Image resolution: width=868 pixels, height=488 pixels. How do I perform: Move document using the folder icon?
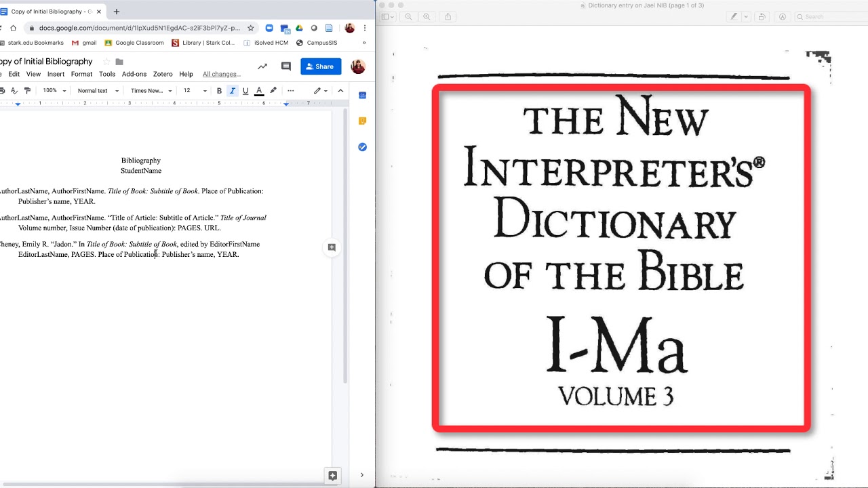pyautogui.click(x=119, y=62)
